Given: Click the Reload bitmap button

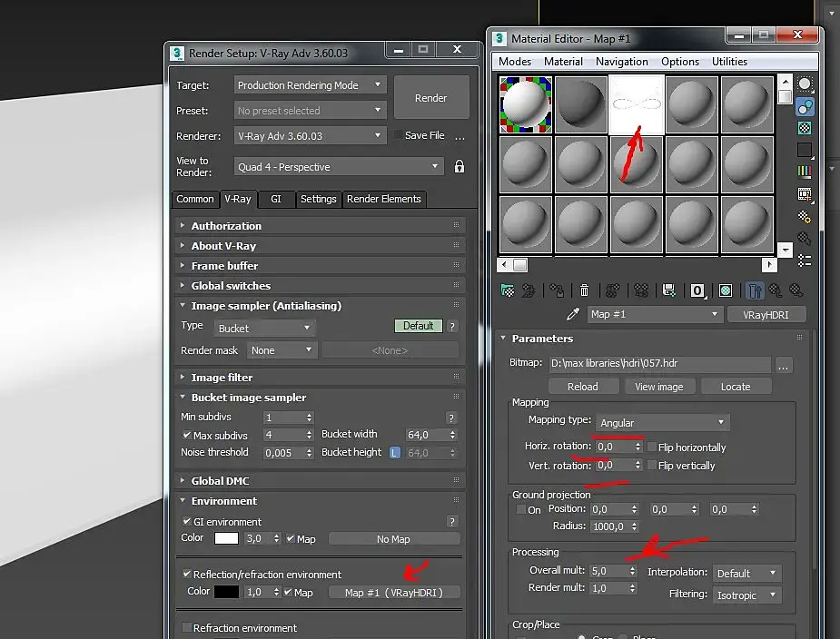Looking at the screenshot, I should point(583,386).
